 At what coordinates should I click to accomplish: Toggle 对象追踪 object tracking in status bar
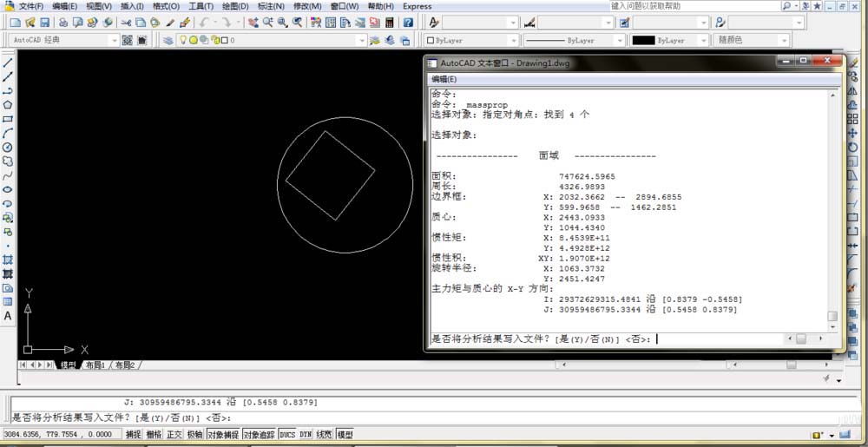coord(259,435)
